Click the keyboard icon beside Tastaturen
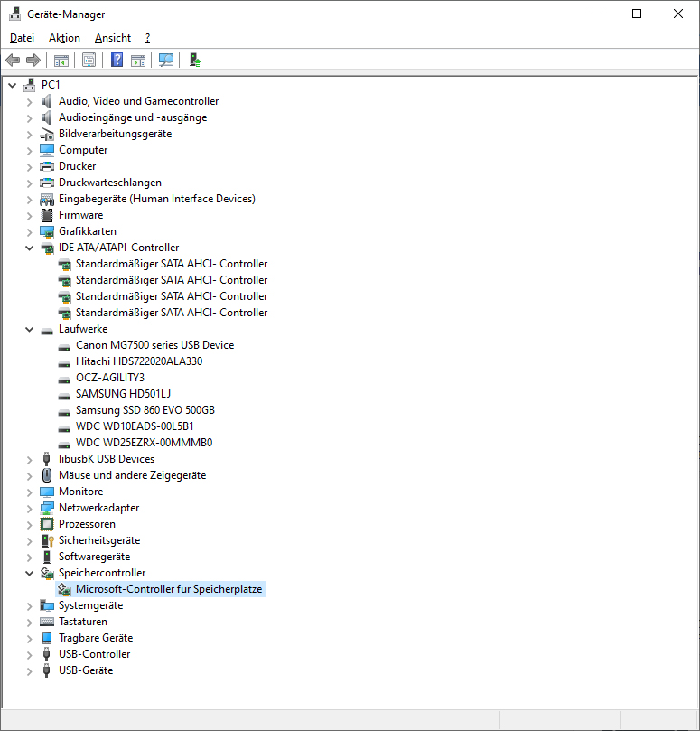Viewport: 700px width, 731px height. pyautogui.click(x=47, y=622)
